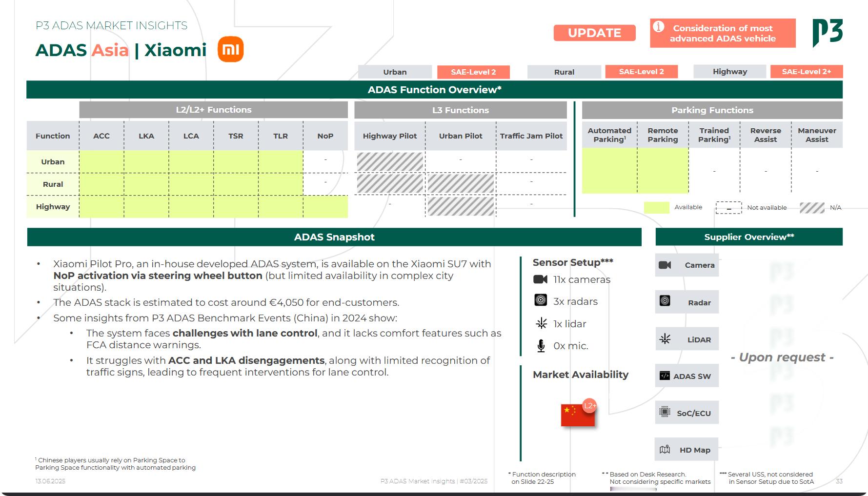Click the Xiaomi MI logo icon
This screenshot has width=868, height=496.
[230, 49]
